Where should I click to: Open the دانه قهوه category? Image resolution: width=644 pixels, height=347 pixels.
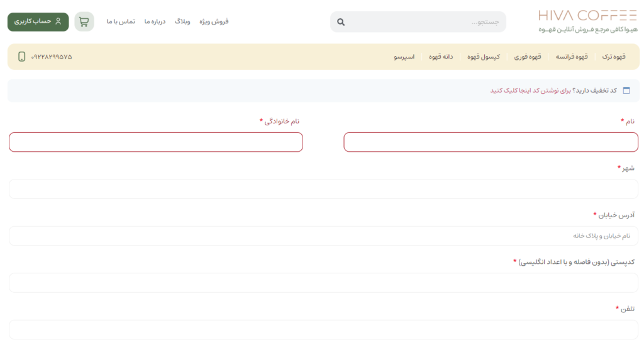441,57
